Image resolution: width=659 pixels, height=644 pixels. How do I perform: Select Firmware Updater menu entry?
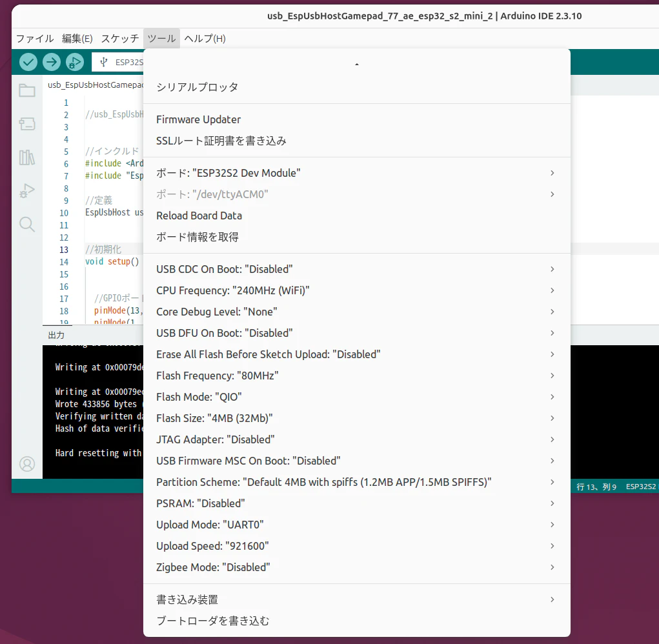356,119
